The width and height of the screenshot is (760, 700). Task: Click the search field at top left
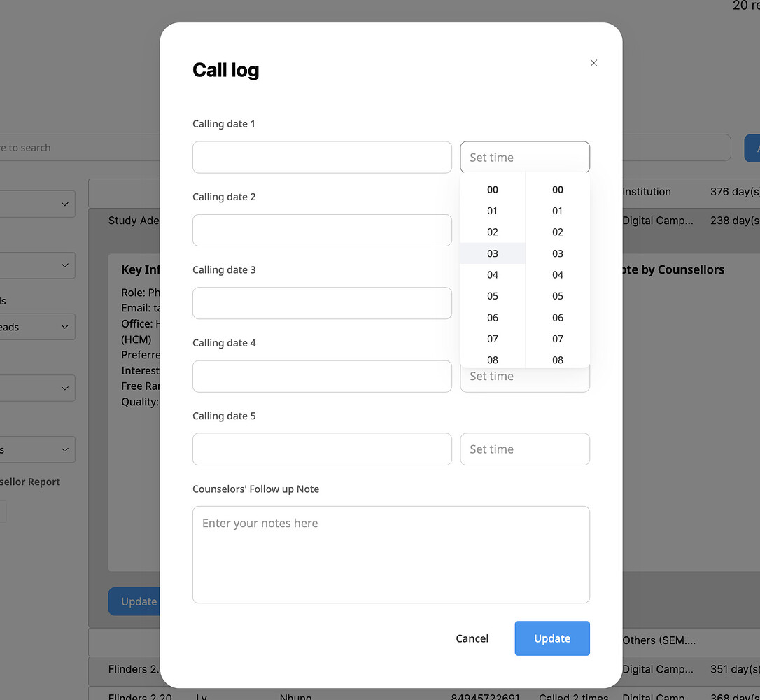[42, 148]
